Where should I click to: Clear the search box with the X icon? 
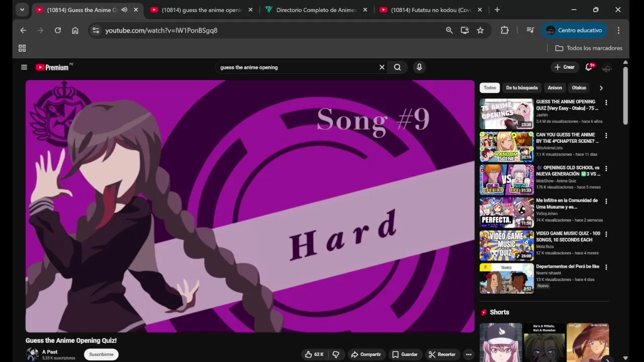point(382,67)
